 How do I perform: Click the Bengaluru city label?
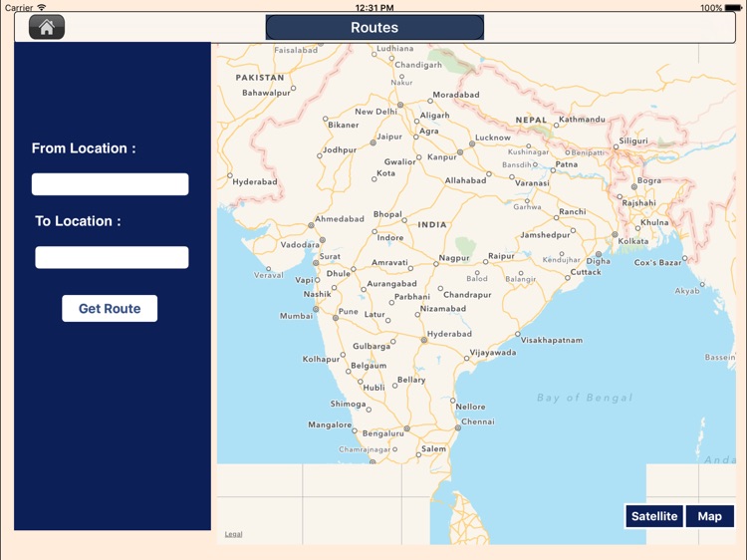383,433
